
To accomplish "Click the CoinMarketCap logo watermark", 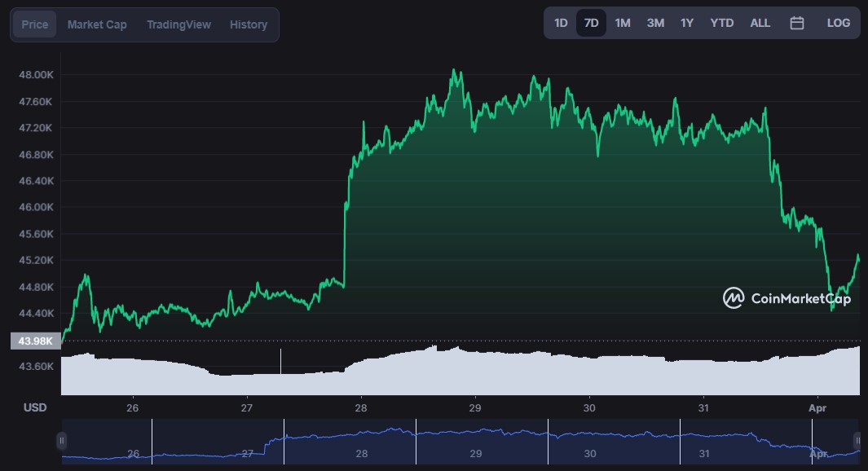I will 787,298.
